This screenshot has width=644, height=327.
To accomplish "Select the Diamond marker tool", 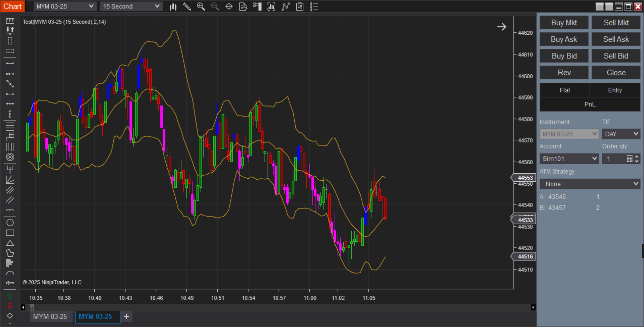I will [10, 316].
